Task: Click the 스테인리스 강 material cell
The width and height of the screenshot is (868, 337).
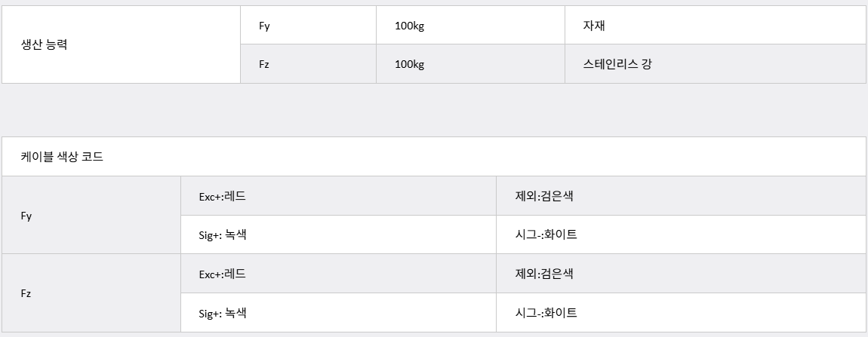Action: click(716, 64)
